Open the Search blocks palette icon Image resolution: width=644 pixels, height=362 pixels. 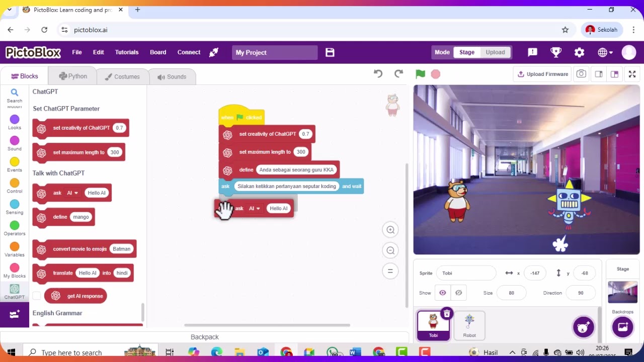pyautogui.click(x=14, y=95)
